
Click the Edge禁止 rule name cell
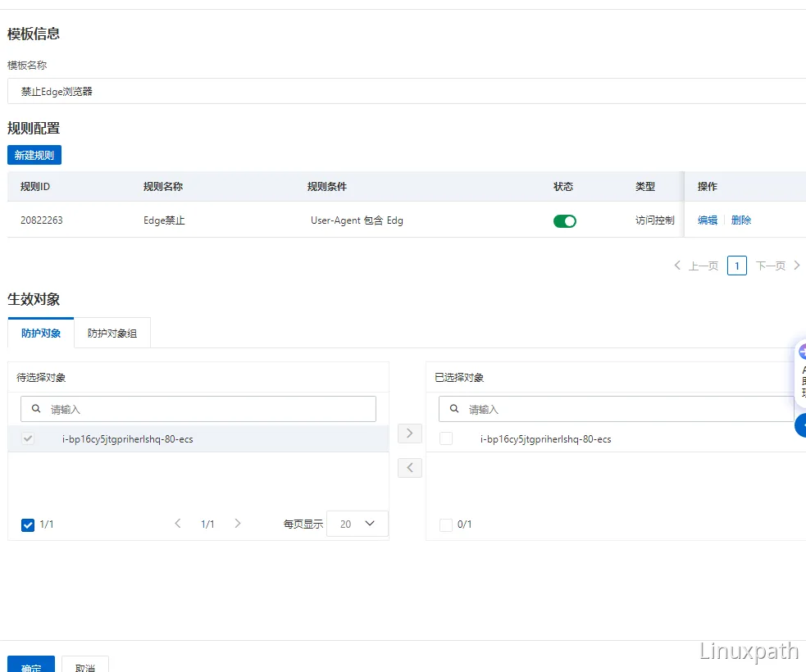pyautogui.click(x=164, y=220)
